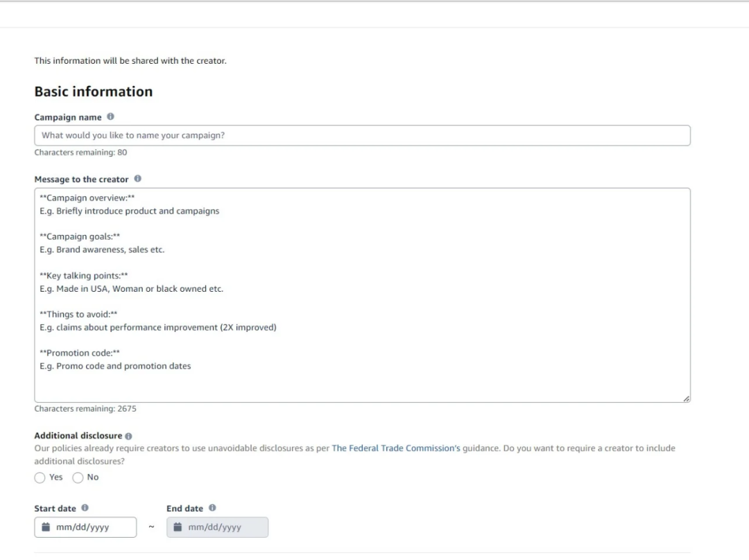Image resolution: width=749 pixels, height=560 pixels.
Task: Click the Key talking points line
Action: [84, 276]
